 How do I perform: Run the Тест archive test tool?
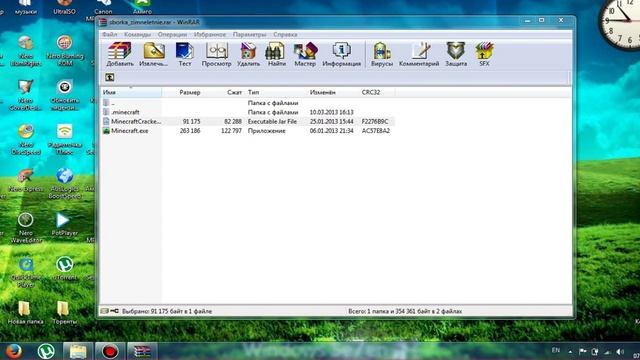[184, 55]
